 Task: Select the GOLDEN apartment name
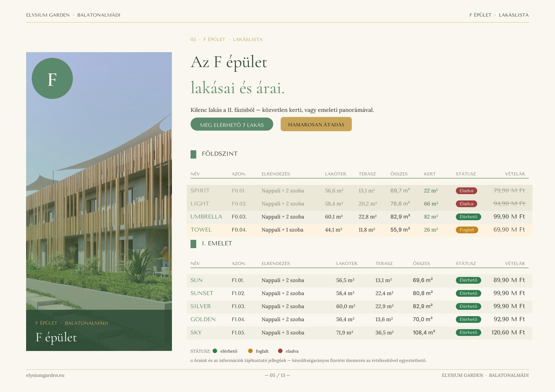203,319
